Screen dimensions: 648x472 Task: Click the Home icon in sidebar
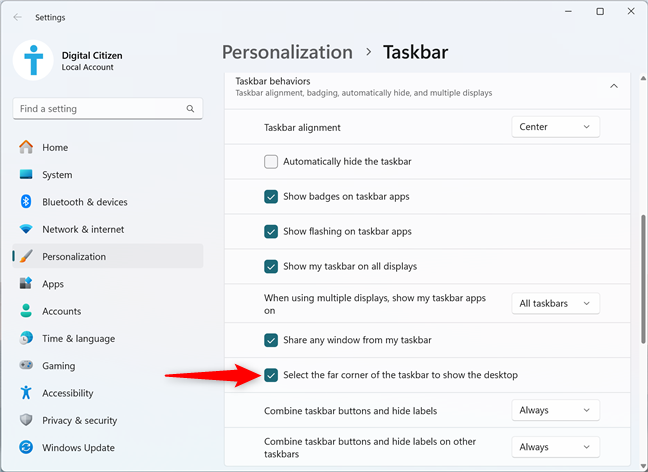[x=26, y=147]
